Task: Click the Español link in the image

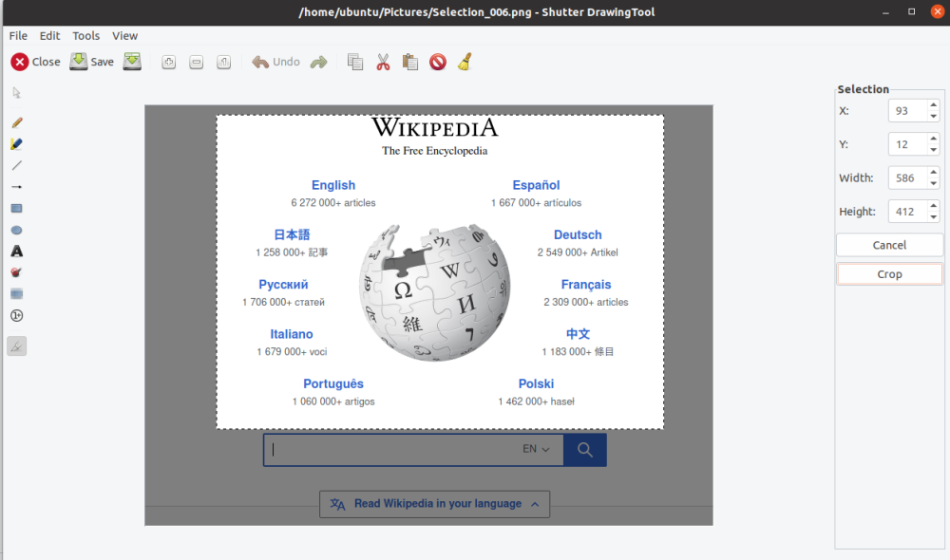Action: point(536,185)
